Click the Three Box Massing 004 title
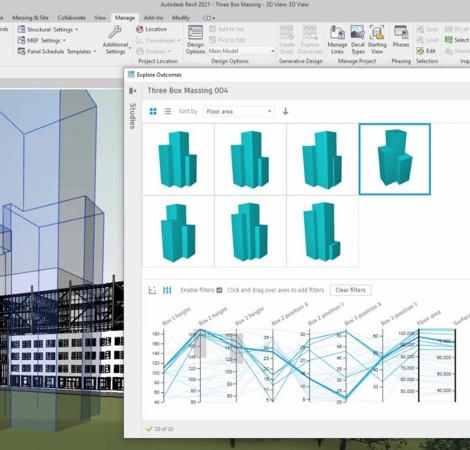Screen dimensions: 470x450 188,91
